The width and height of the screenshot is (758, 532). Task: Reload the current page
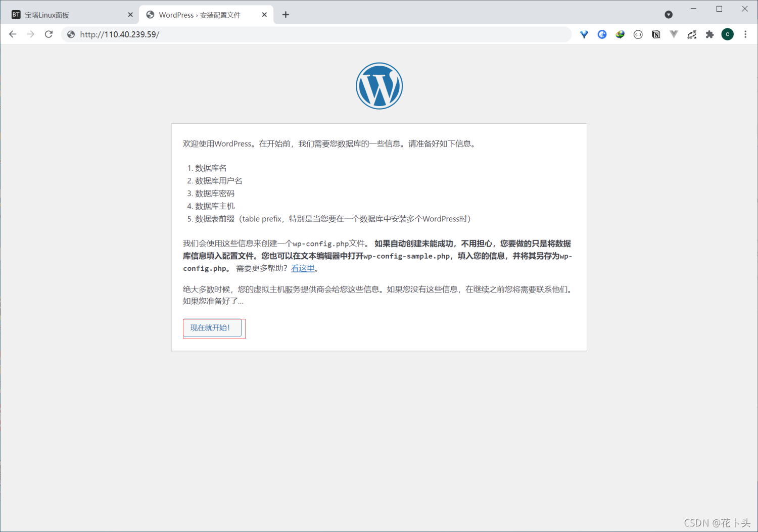click(49, 34)
